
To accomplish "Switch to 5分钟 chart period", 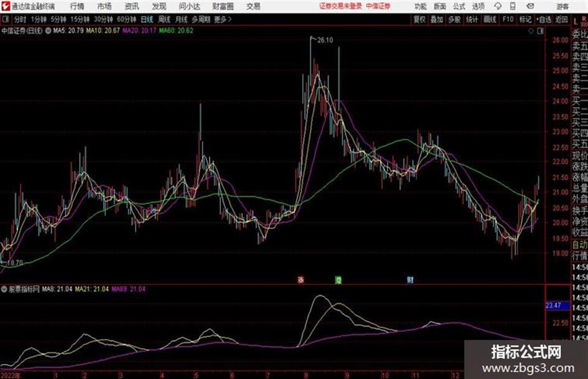I will click(x=58, y=19).
